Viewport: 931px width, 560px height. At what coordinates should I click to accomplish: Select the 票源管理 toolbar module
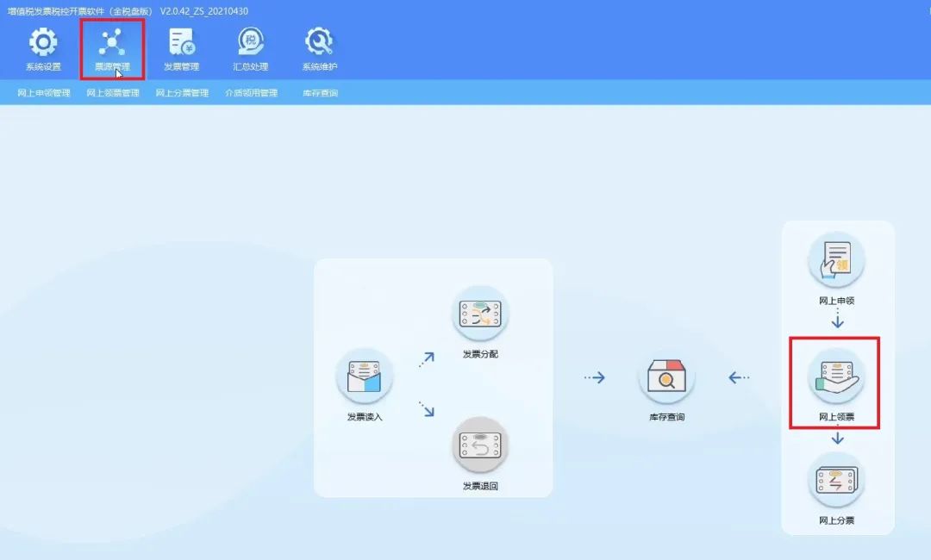click(x=112, y=49)
